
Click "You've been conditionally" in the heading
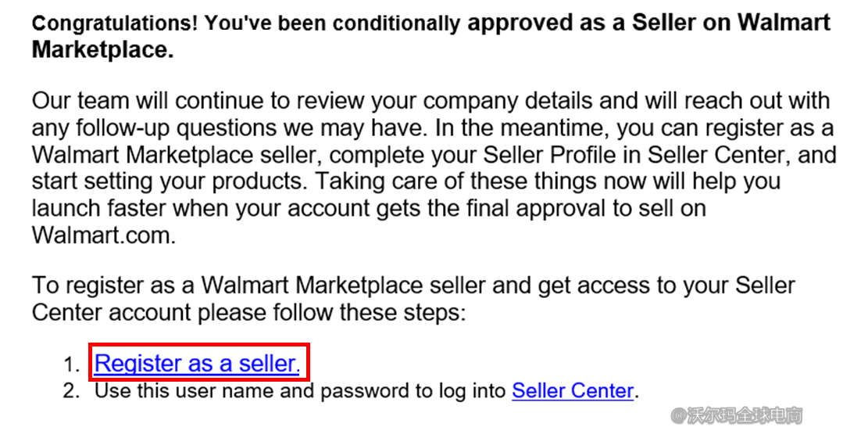(332, 23)
